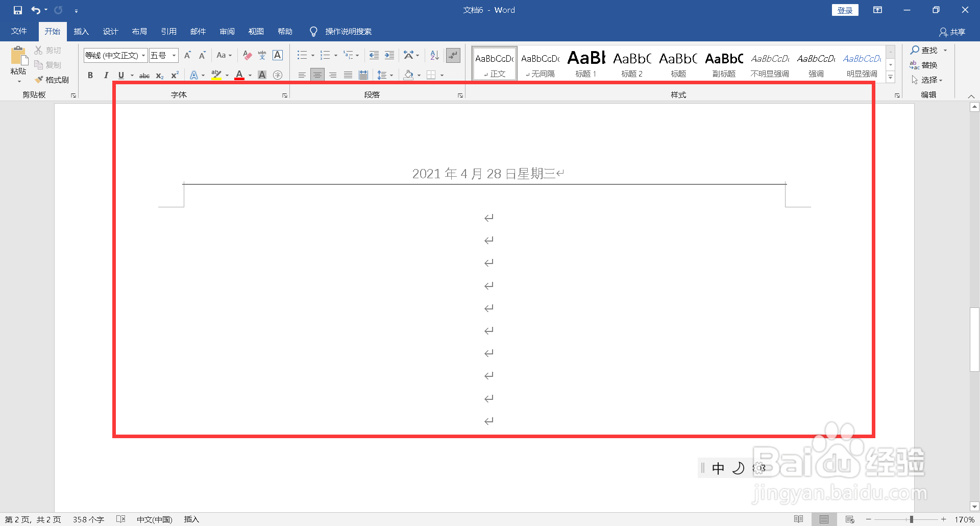980x526 pixels.
Task: Clear all formatting from the selection
Action: coord(248,55)
